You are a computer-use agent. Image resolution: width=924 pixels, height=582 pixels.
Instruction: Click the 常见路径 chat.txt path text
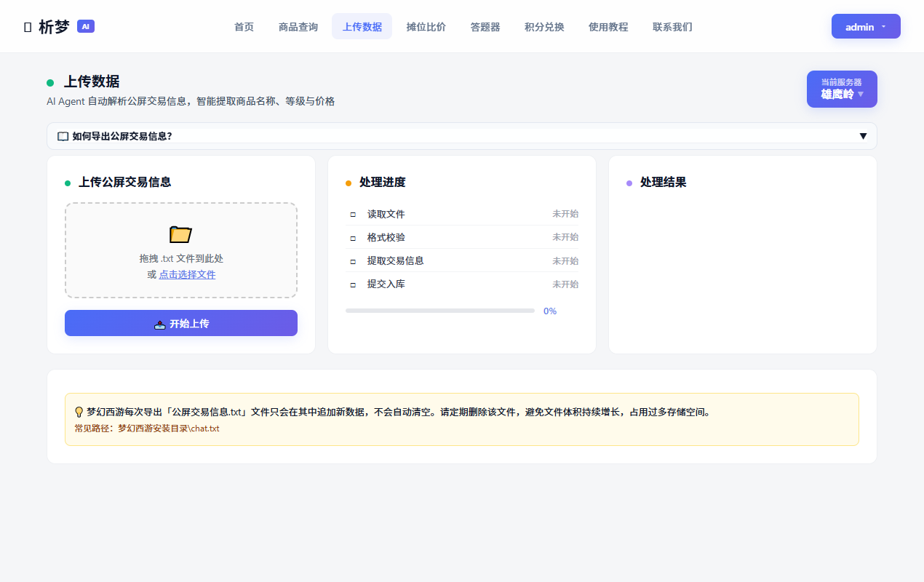click(147, 428)
